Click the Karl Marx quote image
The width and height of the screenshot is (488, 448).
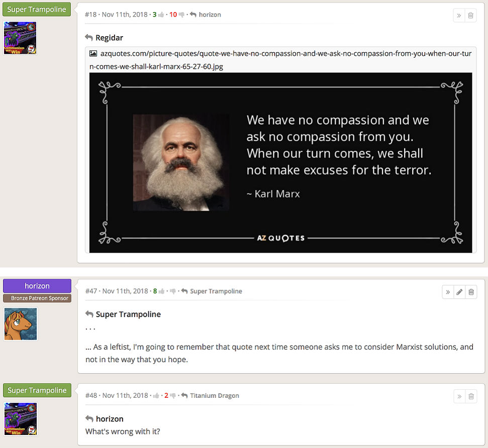coord(280,162)
